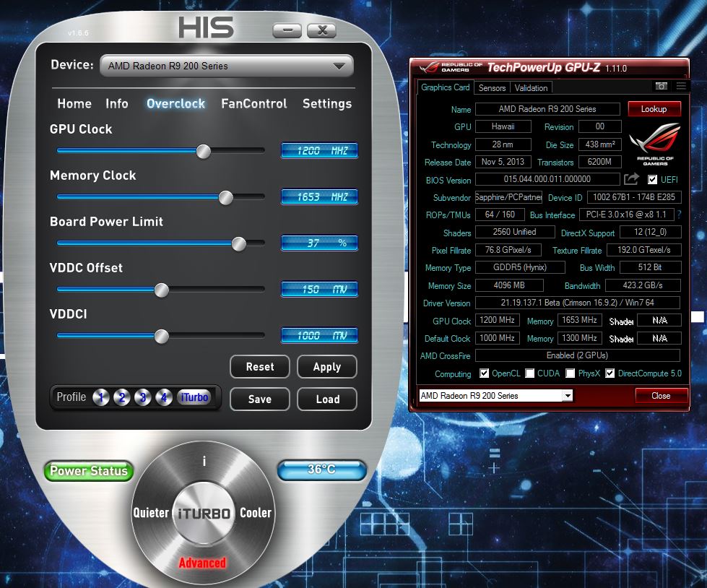Click the GPU-Z Lookup button
The width and height of the screenshot is (707, 588).
pyautogui.click(x=654, y=108)
